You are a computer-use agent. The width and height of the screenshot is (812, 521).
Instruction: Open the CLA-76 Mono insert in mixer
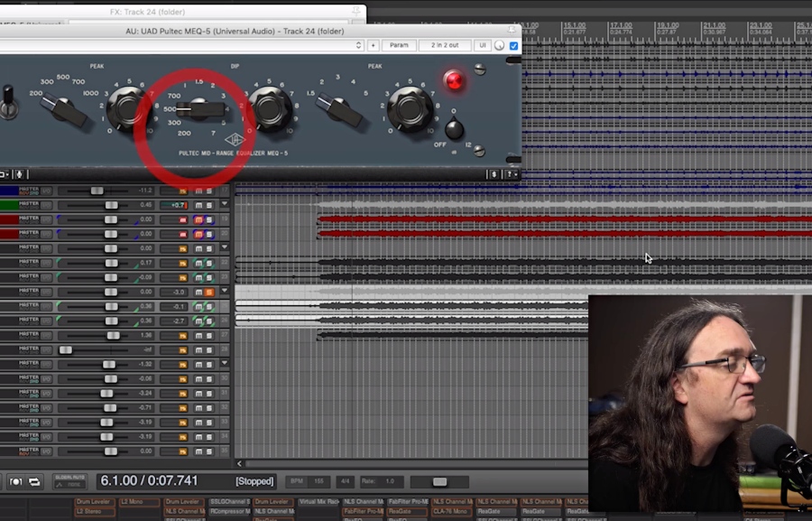[452, 511]
